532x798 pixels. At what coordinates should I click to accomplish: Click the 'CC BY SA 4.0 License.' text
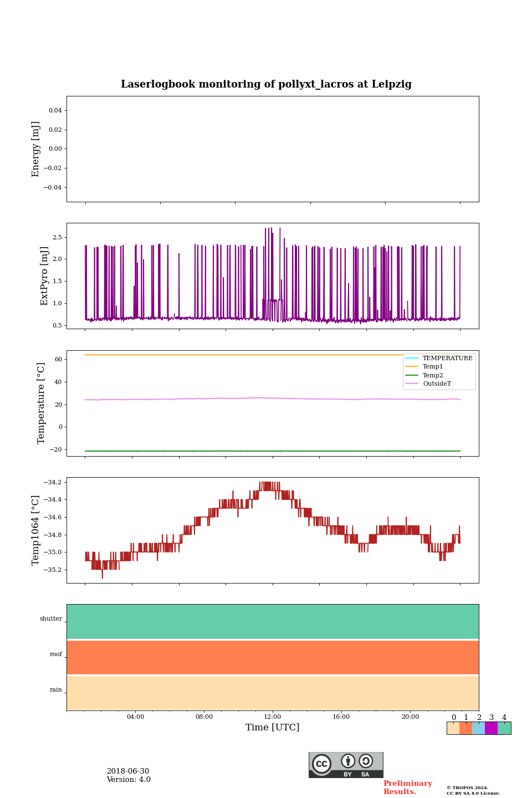tap(473, 793)
